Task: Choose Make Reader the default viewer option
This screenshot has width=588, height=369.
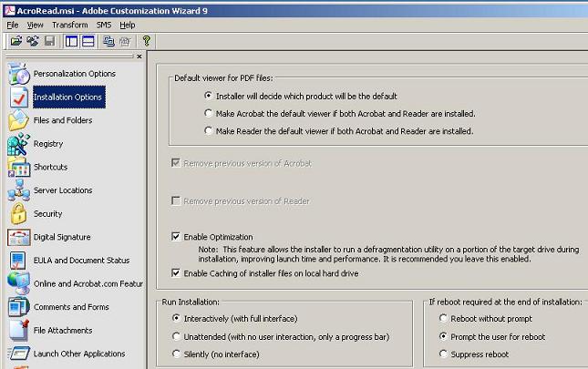Action: click(x=209, y=131)
